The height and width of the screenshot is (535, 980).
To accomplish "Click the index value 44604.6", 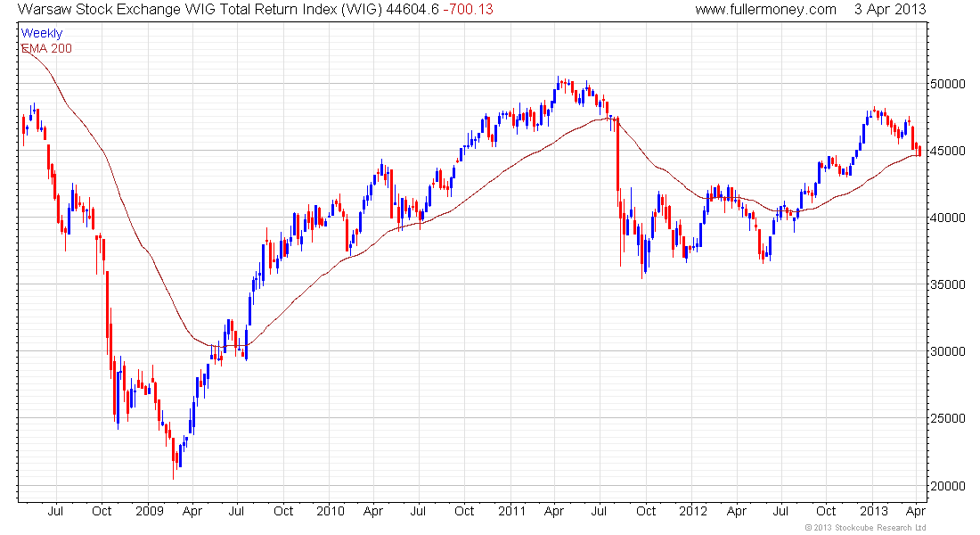I will 412,10.
